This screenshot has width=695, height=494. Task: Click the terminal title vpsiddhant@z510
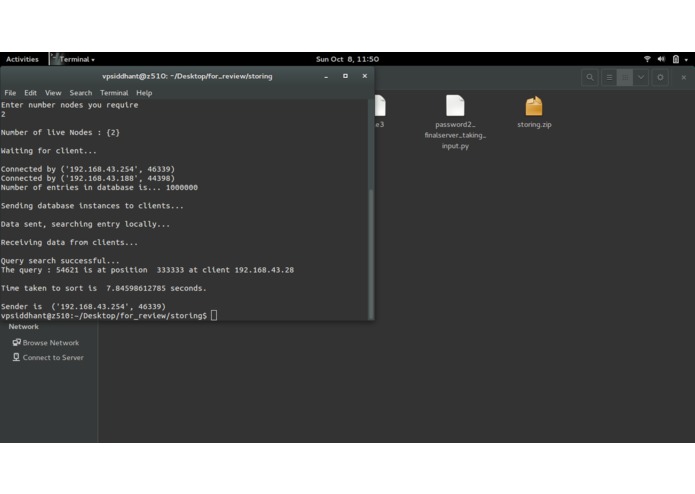(187, 76)
